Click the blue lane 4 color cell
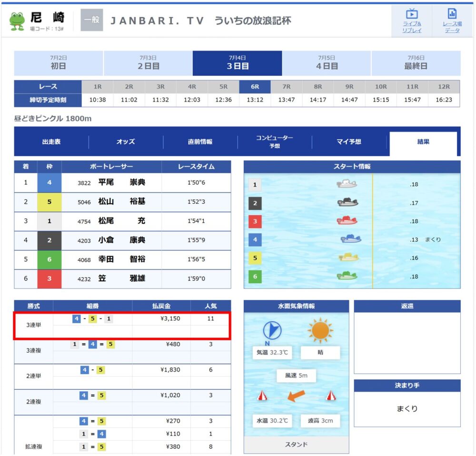Viewport: 476px width, 456px height. point(49,182)
